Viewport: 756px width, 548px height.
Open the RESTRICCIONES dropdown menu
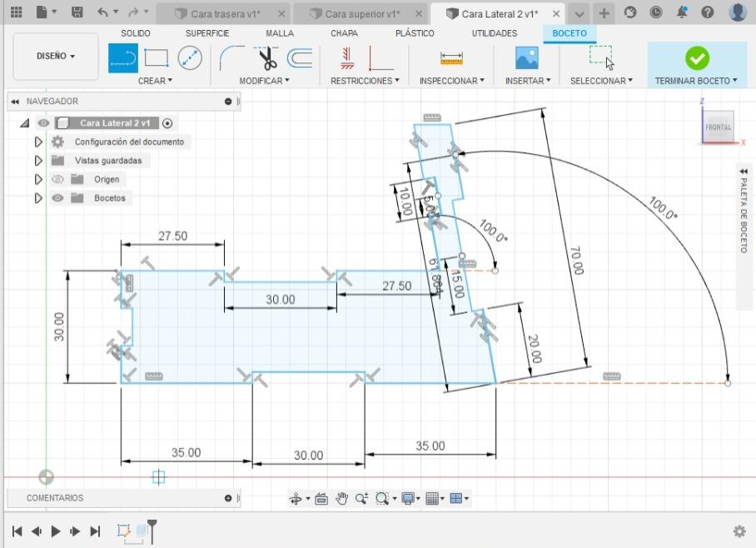pos(365,81)
